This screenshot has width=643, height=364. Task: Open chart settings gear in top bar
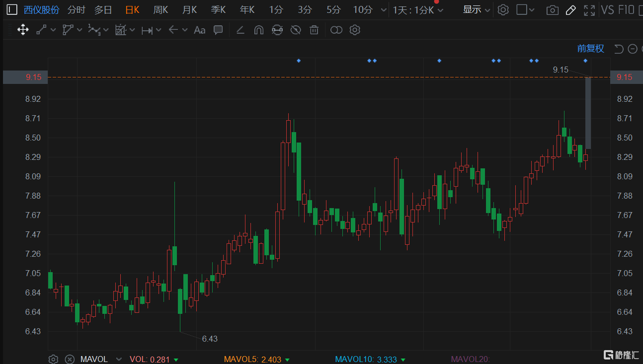503,10
